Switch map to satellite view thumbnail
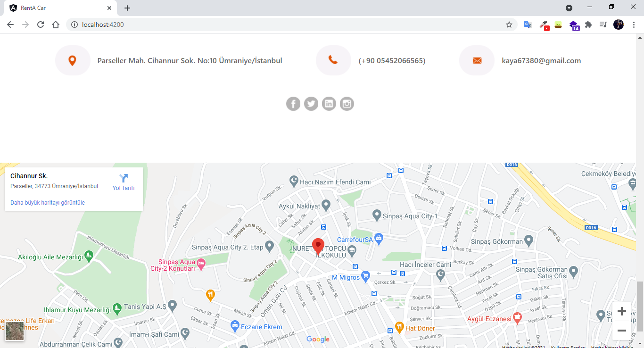 pos(15,331)
